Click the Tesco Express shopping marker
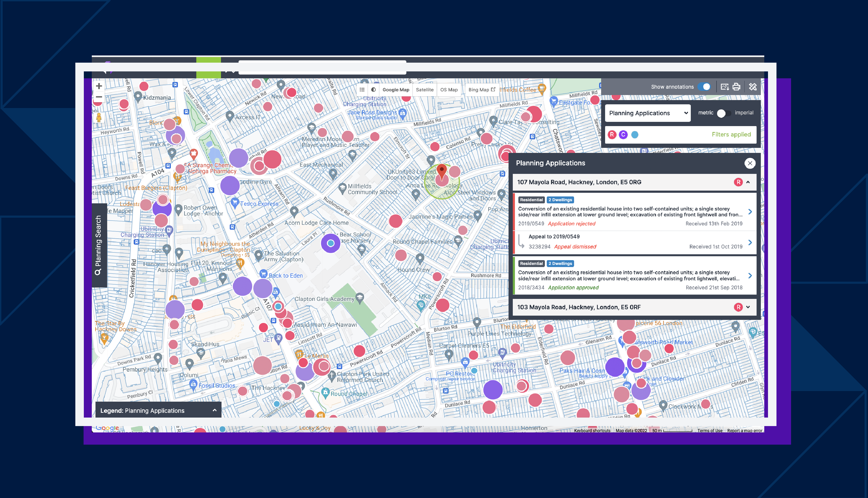 tap(235, 203)
